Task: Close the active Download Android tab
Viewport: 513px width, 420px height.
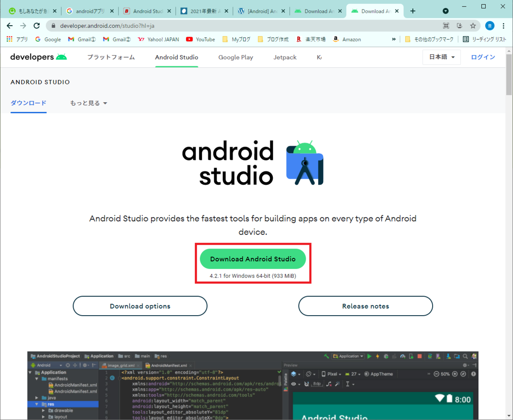Action: 396,11
